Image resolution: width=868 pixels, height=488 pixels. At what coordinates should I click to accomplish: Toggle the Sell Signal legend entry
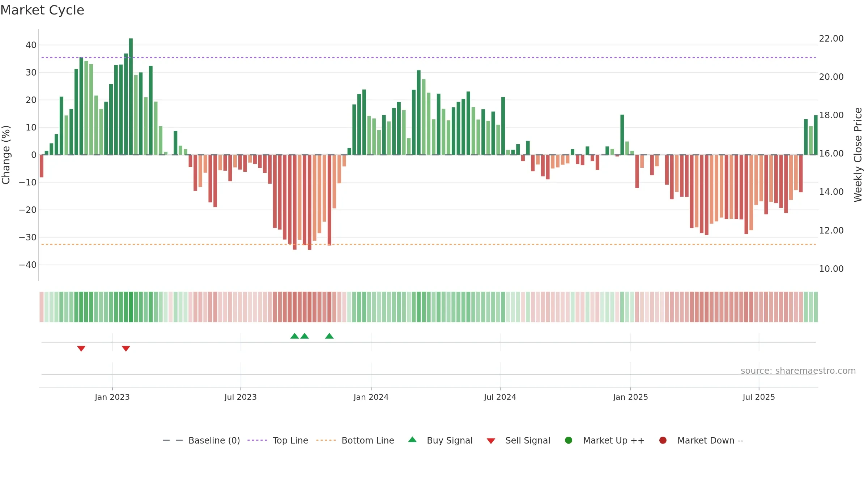click(518, 440)
